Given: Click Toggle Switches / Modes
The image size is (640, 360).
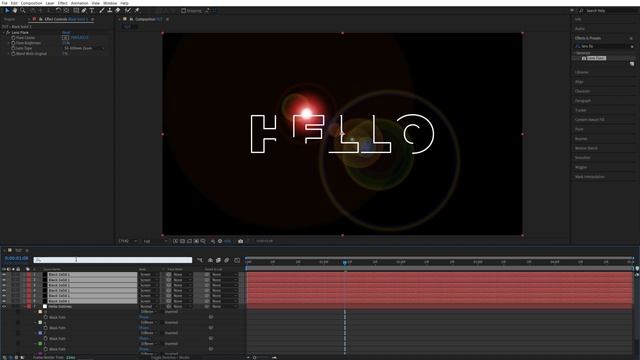Looking at the screenshot, I should point(171,358).
